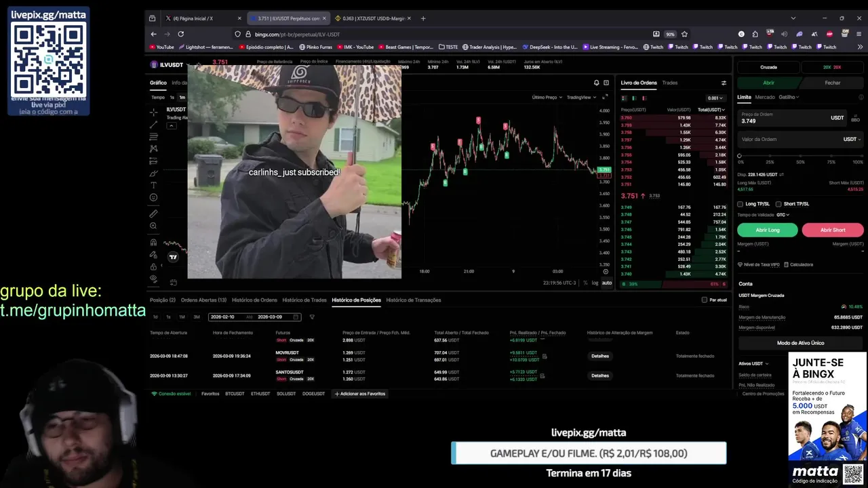Screen dimensions: 868x488
Task: Switch to Posição (2) tab
Action: point(163,300)
